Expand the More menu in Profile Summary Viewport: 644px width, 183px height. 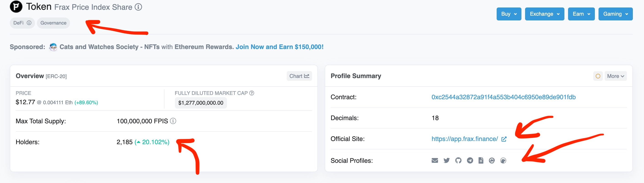[616, 76]
